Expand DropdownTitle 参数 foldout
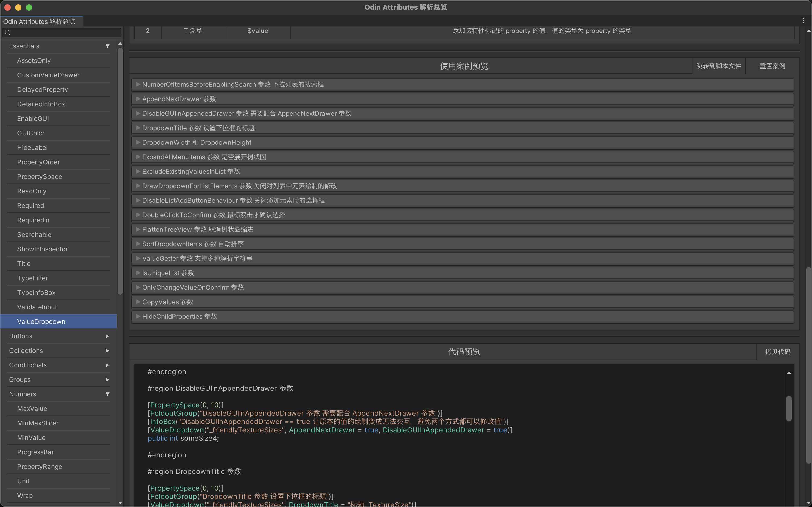Viewport: 812px width, 507px height. coord(462,128)
